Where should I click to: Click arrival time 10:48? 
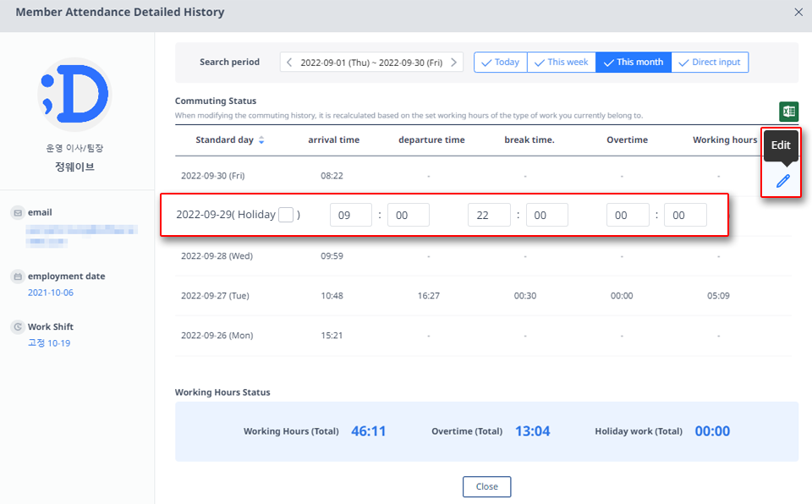click(332, 296)
